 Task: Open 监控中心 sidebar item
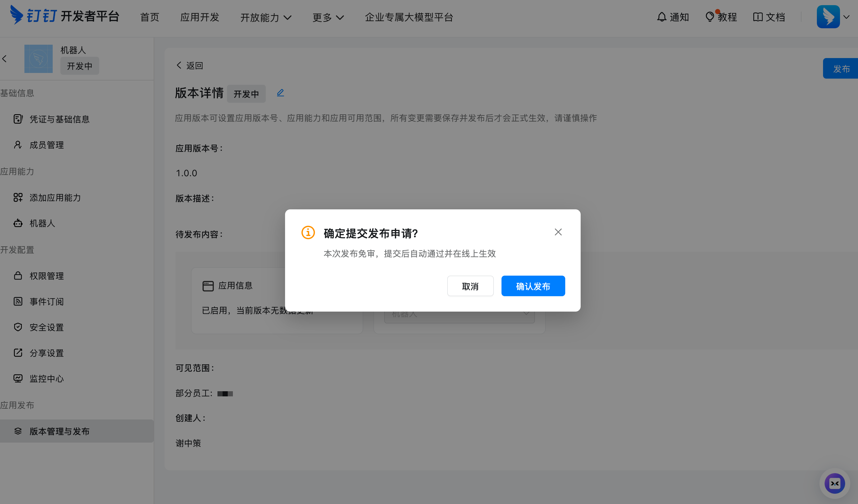click(x=77, y=378)
